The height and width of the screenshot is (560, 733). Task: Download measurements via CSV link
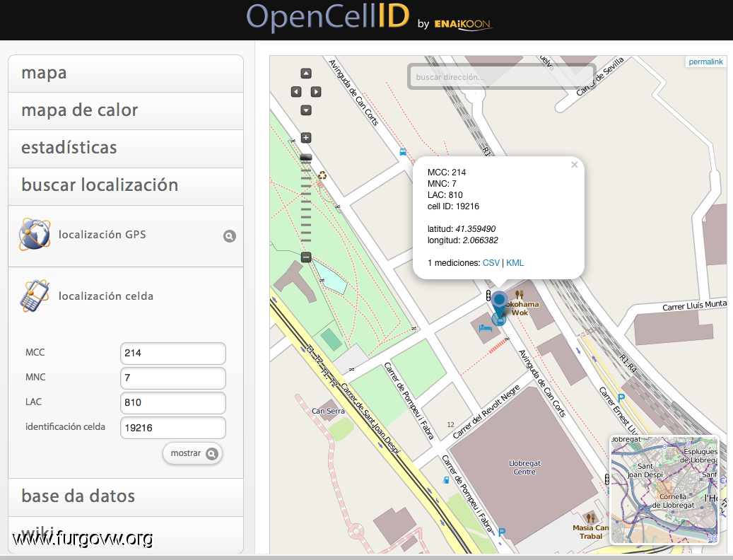tap(491, 263)
